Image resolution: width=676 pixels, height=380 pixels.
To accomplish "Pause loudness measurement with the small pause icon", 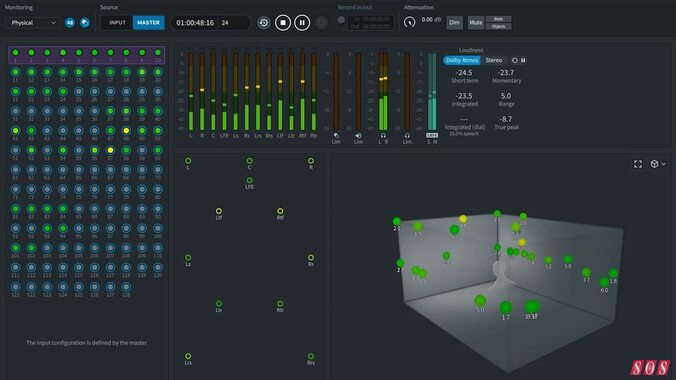I will [x=523, y=60].
